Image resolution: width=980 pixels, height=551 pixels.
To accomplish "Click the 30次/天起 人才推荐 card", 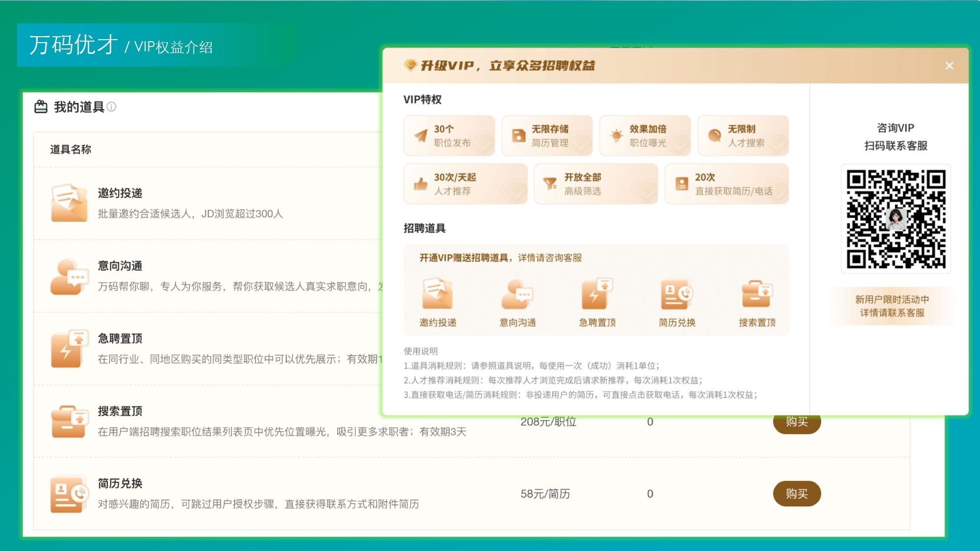I will tap(465, 184).
